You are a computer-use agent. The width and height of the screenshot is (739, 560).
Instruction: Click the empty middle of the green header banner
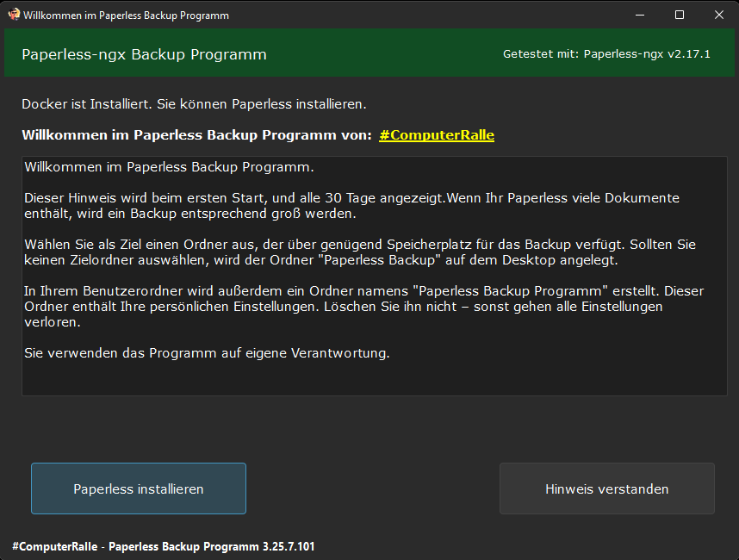coord(383,54)
